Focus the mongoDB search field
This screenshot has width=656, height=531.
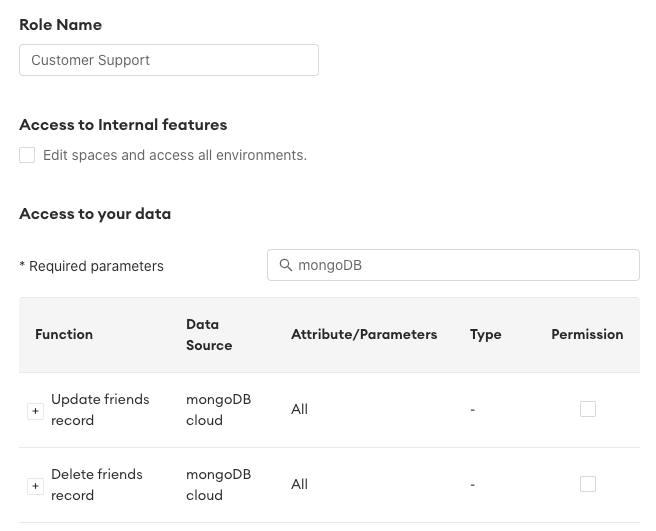(x=460, y=265)
